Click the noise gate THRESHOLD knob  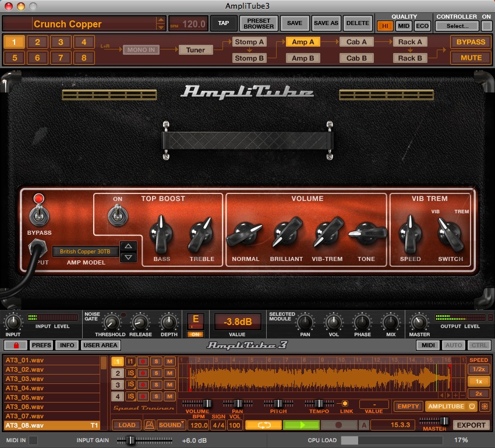point(111,322)
